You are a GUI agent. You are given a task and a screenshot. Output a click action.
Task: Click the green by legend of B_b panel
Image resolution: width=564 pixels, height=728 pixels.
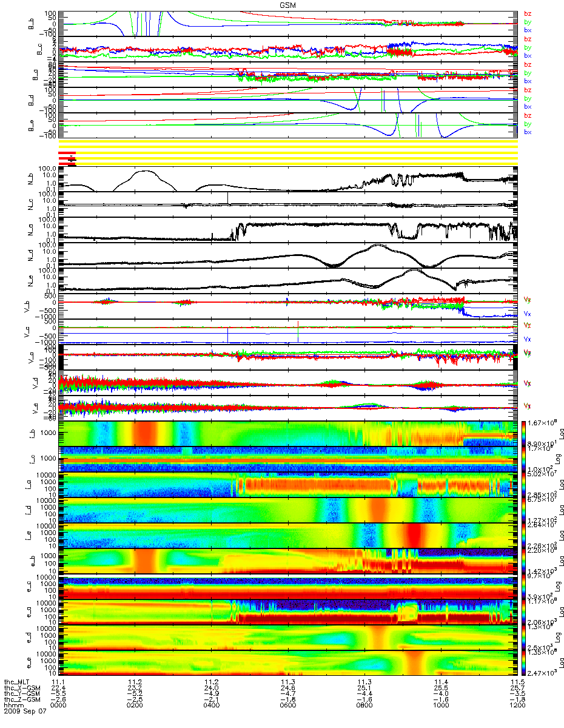(x=528, y=22)
